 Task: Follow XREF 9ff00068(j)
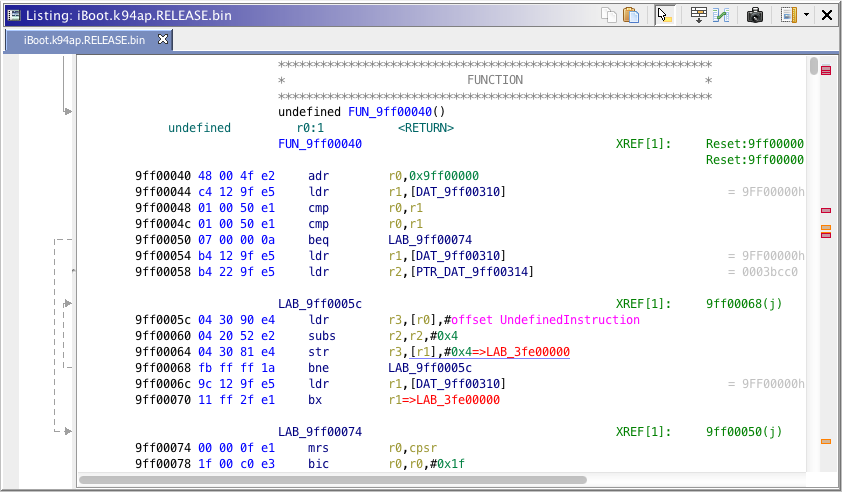pyautogui.click(x=744, y=304)
